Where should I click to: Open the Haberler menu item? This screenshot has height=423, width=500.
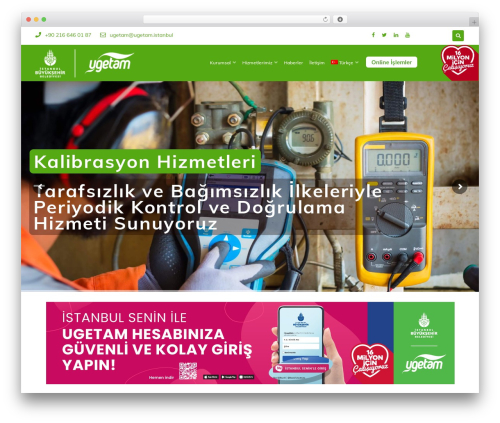(293, 63)
